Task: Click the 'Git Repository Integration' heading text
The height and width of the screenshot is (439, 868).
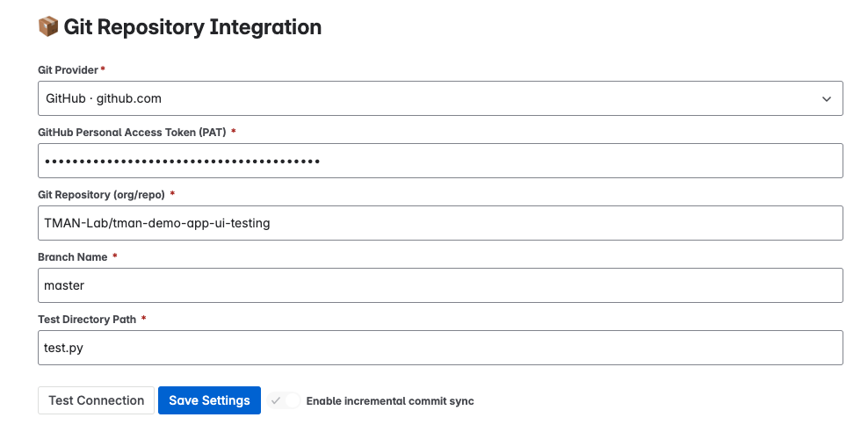Action: [x=192, y=26]
